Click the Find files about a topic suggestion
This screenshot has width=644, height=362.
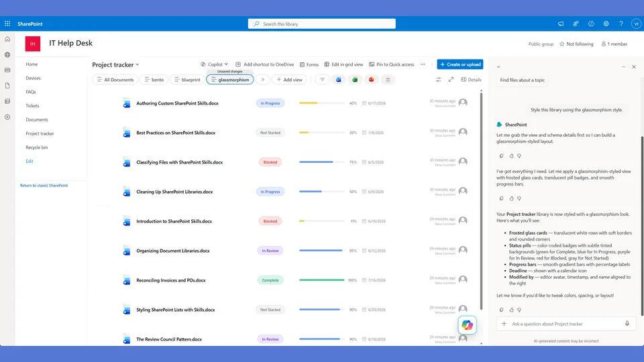523,80
